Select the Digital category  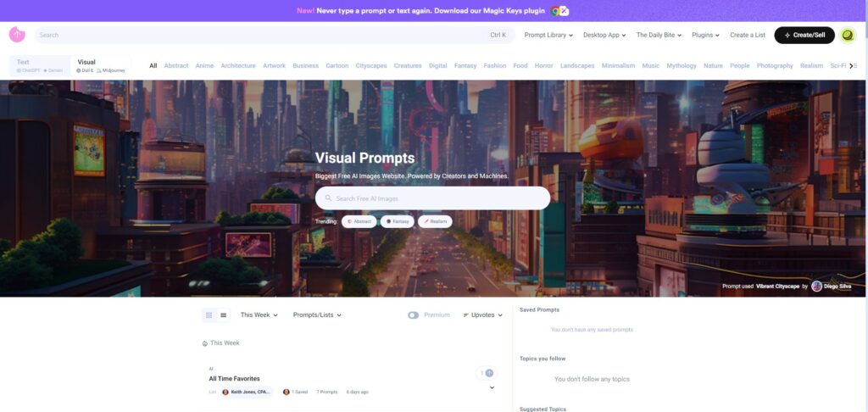pyautogui.click(x=438, y=66)
